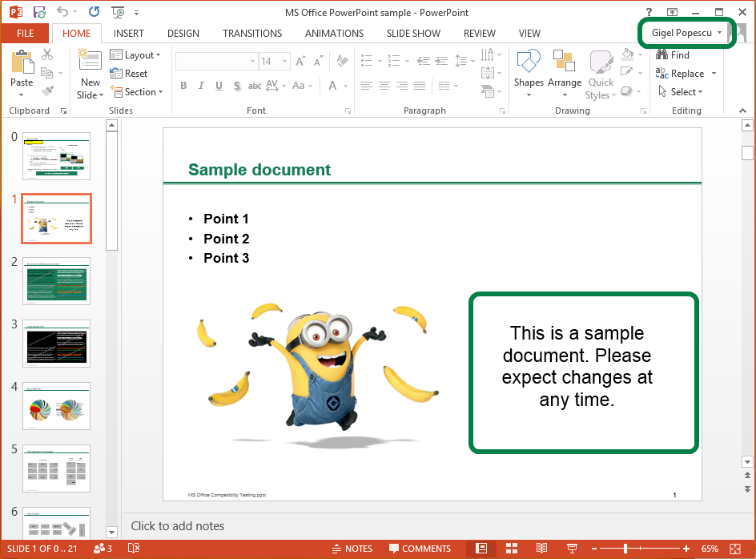Justify paragraph text
The image size is (756, 559).
(x=420, y=86)
